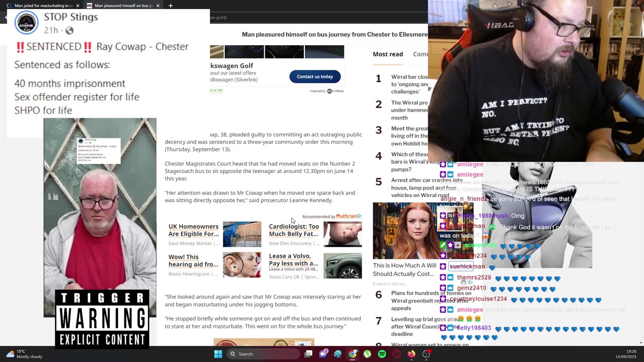Open 'This Is How Much A Will' ad
644x362 pixels.
click(x=405, y=269)
